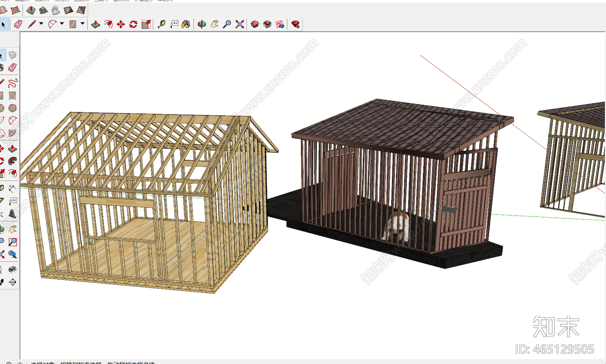Image resolution: width=606 pixels, height=364 pixels.
Task: Select the Sandbox Drape tool
Action: 56,10
